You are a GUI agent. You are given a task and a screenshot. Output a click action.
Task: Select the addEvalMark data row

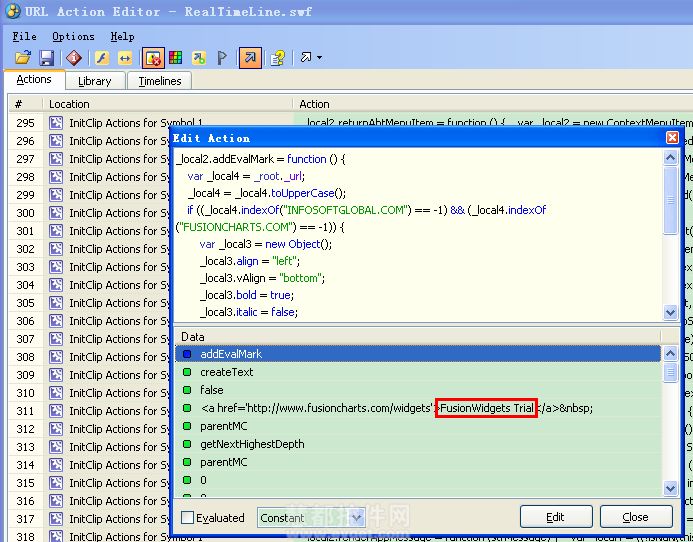pyautogui.click(x=417, y=354)
